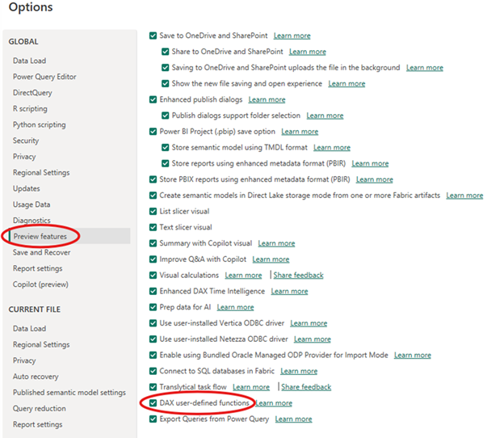Open Learn more for Export Queries
Screen dimensions: 504x438
pos(293,419)
